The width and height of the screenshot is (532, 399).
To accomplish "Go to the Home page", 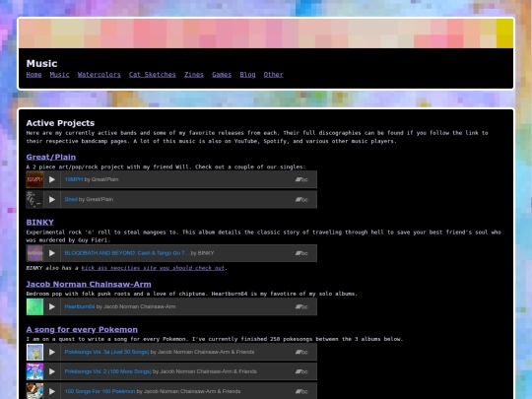I will tap(33, 75).
